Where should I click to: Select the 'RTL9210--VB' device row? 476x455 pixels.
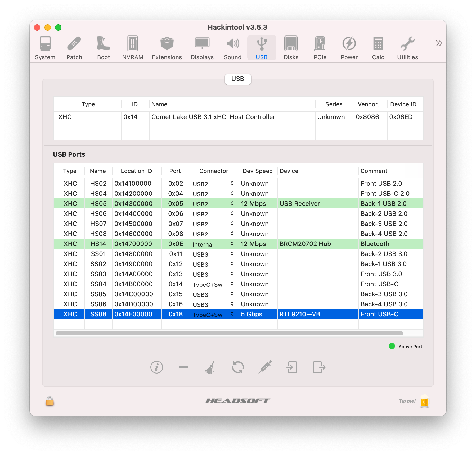[238, 314]
